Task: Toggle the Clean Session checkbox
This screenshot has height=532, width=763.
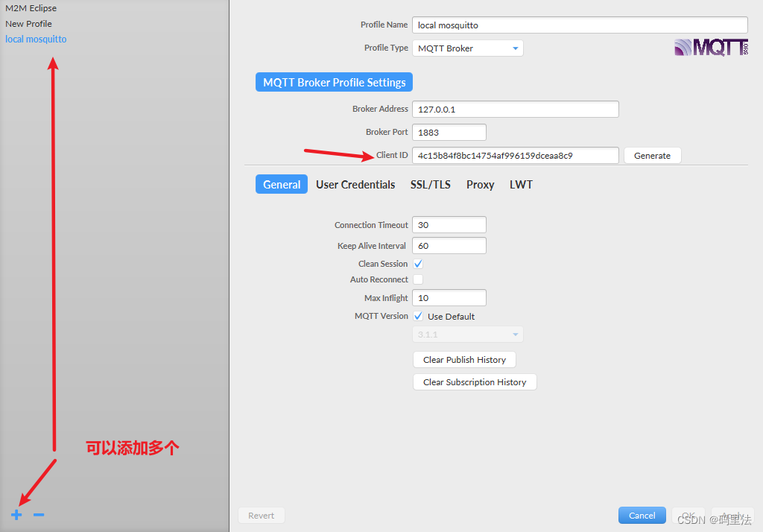Action: click(x=418, y=264)
